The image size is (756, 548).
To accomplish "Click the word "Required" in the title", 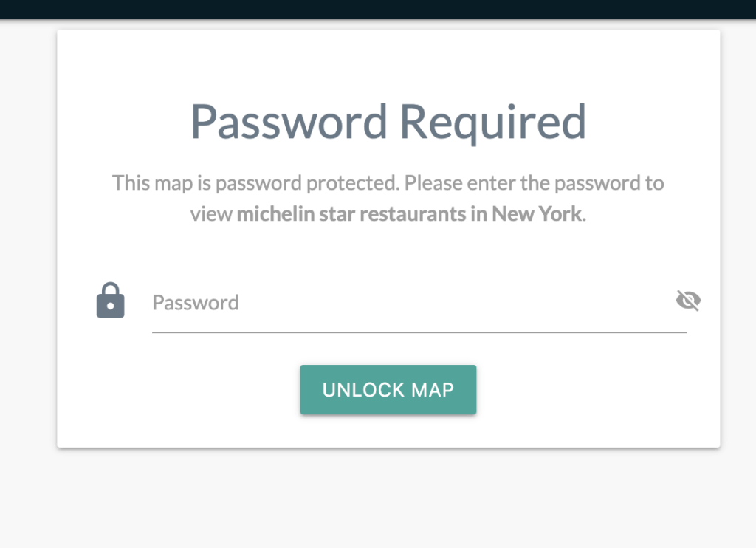I will click(x=492, y=121).
